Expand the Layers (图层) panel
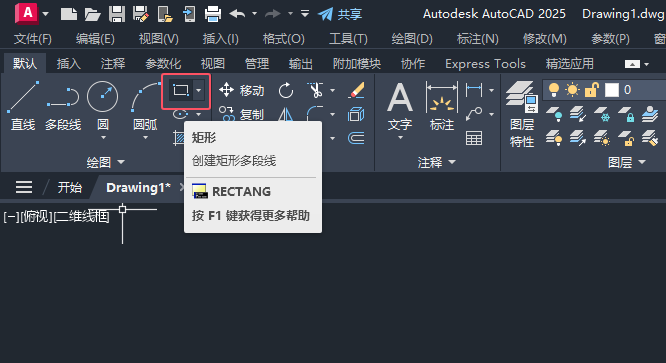The image size is (666, 363). click(x=626, y=162)
